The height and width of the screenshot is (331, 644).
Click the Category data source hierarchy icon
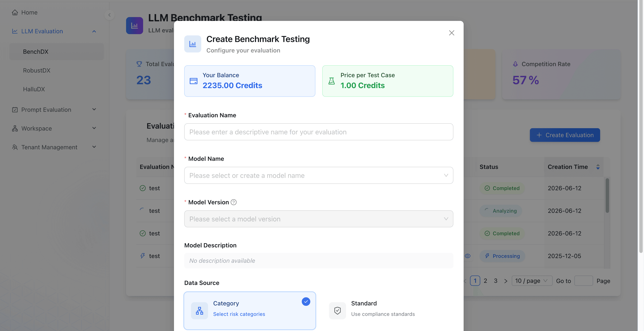click(200, 311)
